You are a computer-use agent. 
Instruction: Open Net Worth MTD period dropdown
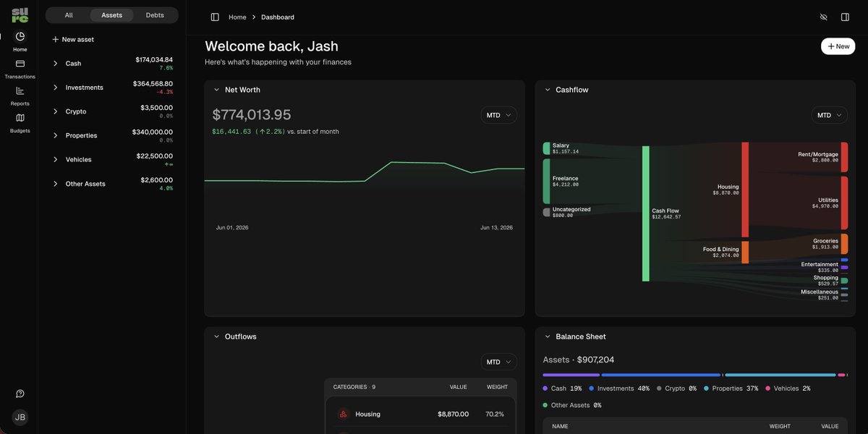coord(499,115)
